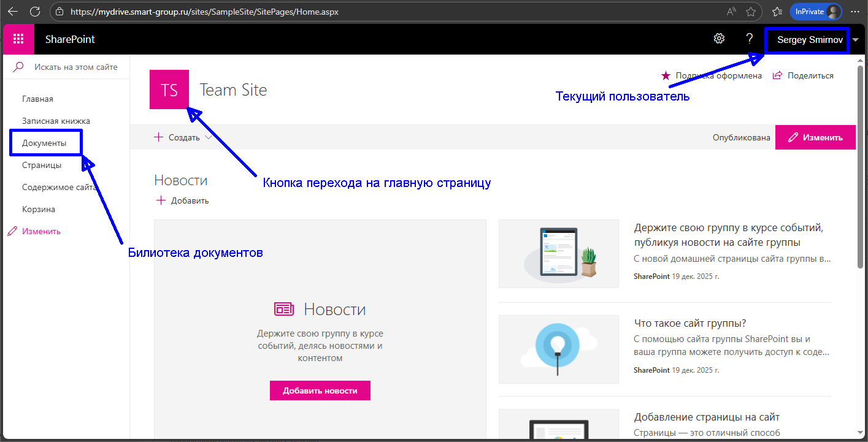Open 'Документы' in the left navigation

(44, 143)
